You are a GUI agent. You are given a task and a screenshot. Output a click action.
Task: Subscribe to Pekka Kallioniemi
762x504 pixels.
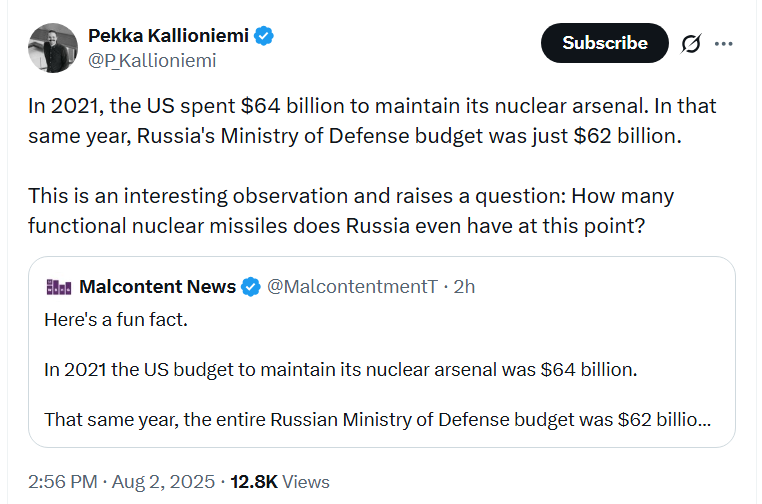pyautogui.click(x=605, y=43)
